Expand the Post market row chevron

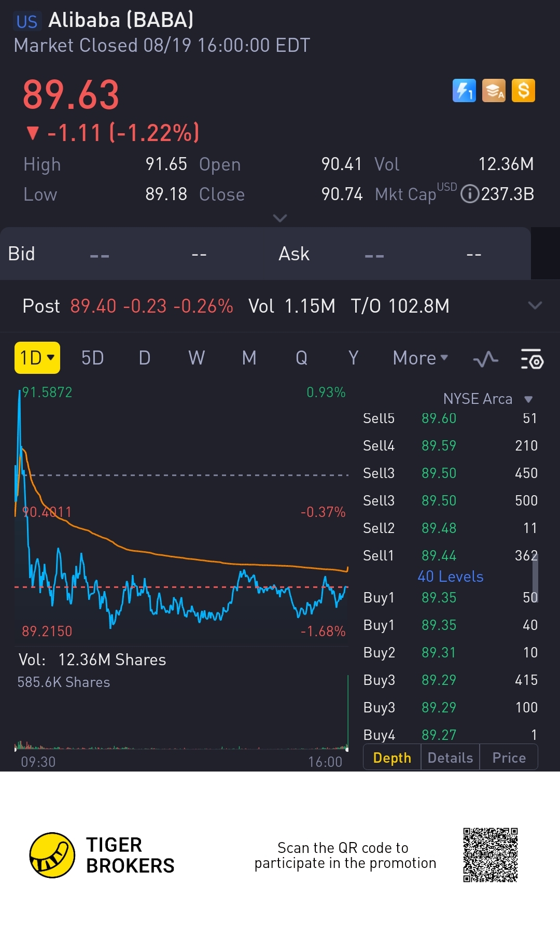click(535, 305)
